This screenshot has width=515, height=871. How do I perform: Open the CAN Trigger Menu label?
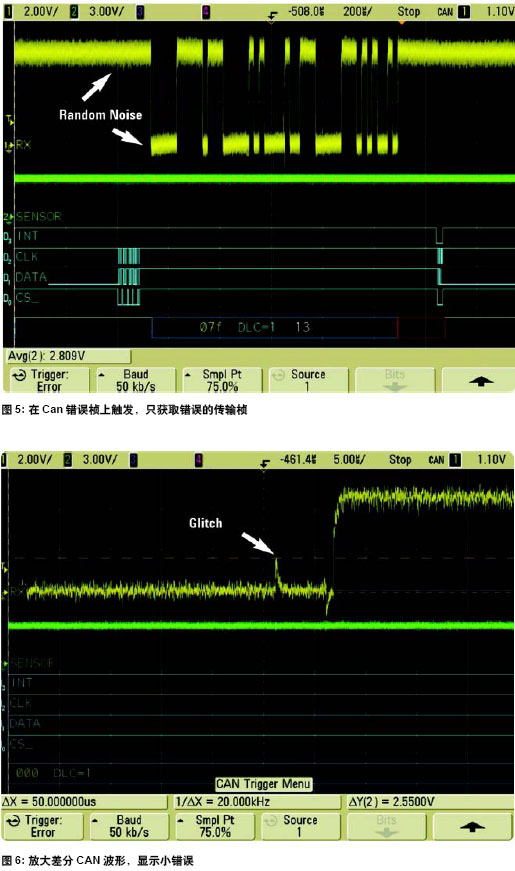[263, 784]
